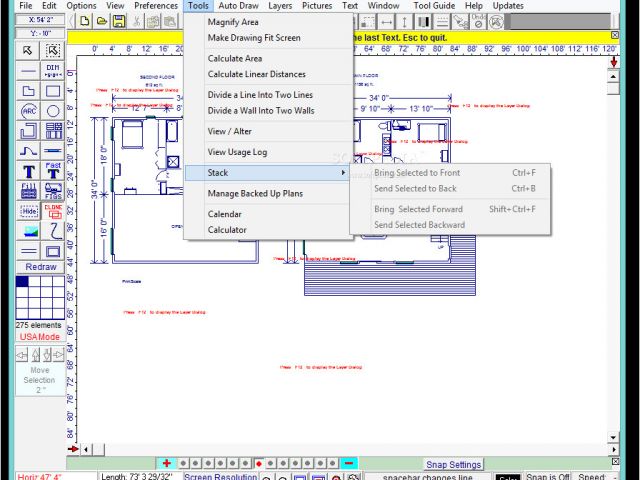Screen dimensions: 640x480
Task: Click the New document icon
Action: pos(86,21)
